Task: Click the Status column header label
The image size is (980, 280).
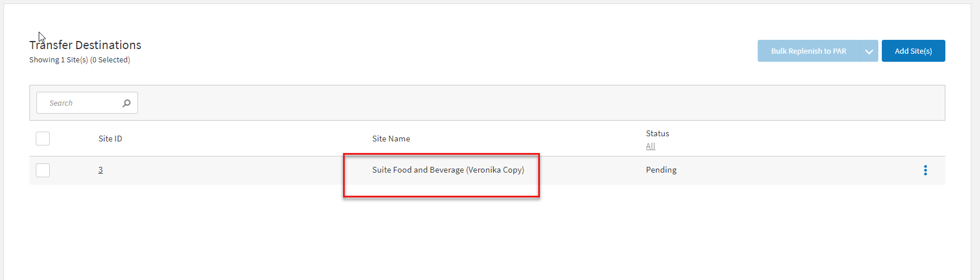Action: (657, 133)
